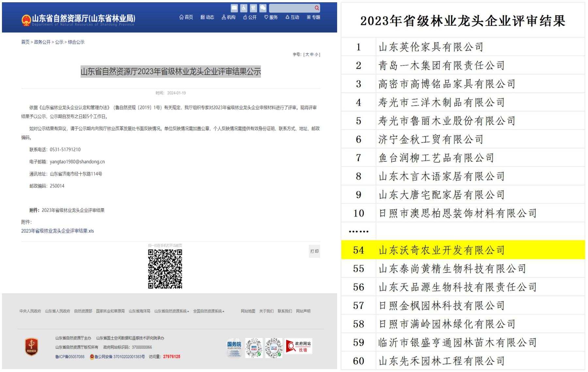Click row 57 日照金枫园林科技有限公司
Image resolution: width=588 pixels, height=372 pixels.
[463, 305]
